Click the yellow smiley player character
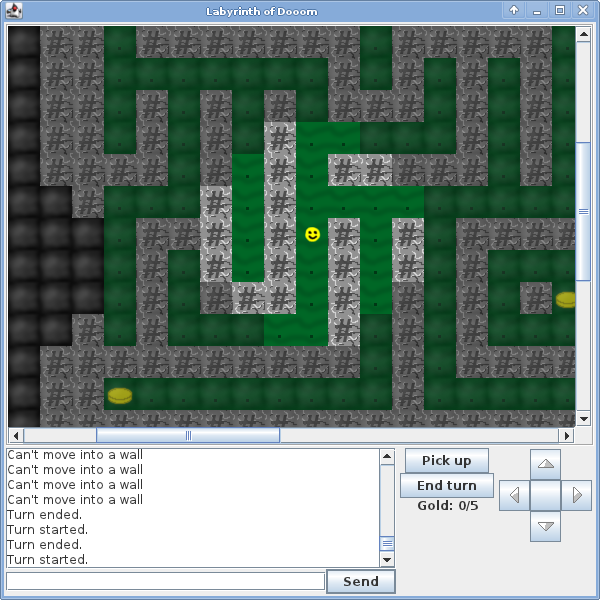Screen dimensions: 600x600 pos(313,234)
